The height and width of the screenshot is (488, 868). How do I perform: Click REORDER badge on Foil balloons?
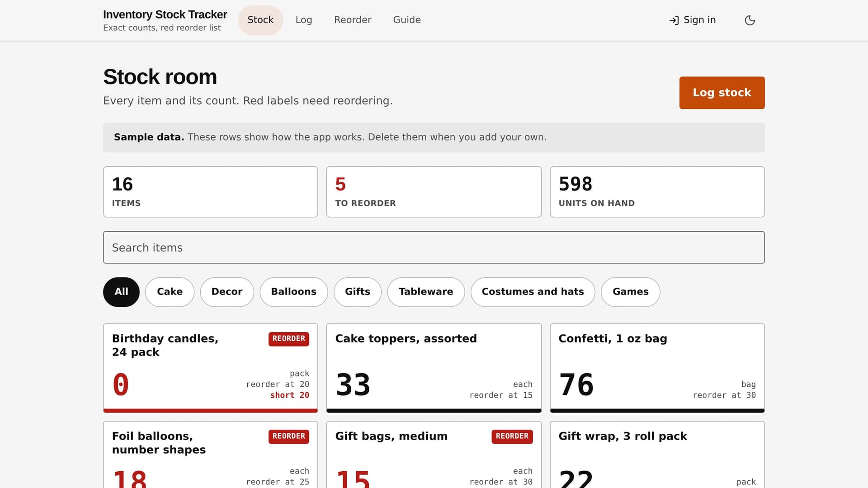[289, 436]
